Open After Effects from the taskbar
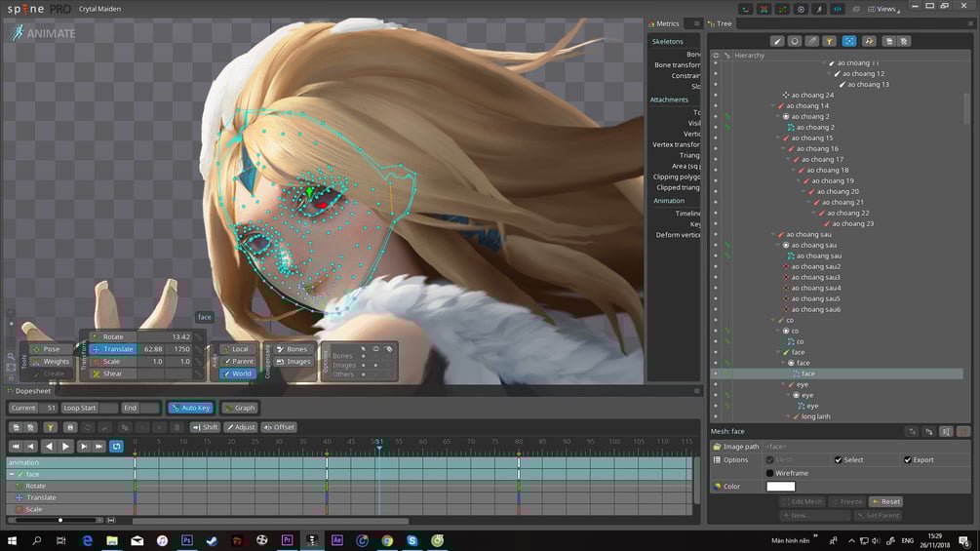Viewport: 980px width, 551px height. coord(336,540)
